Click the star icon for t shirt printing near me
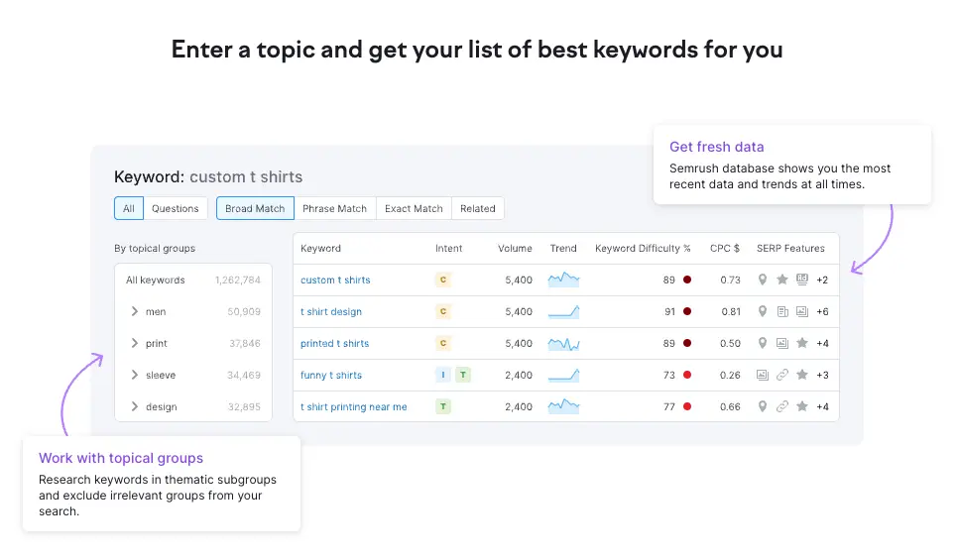Screen dimensions: 957x560 (802, 406)
